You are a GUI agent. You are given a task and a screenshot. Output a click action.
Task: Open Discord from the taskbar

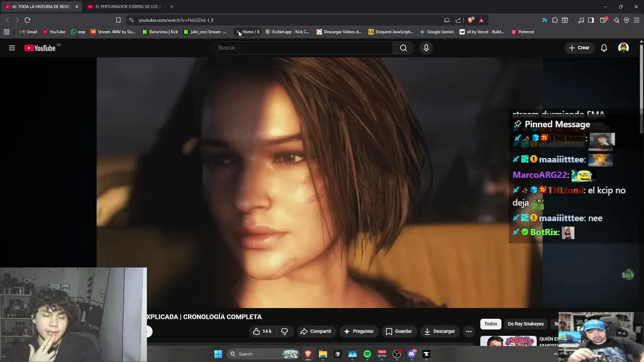[x=412, y=354]
